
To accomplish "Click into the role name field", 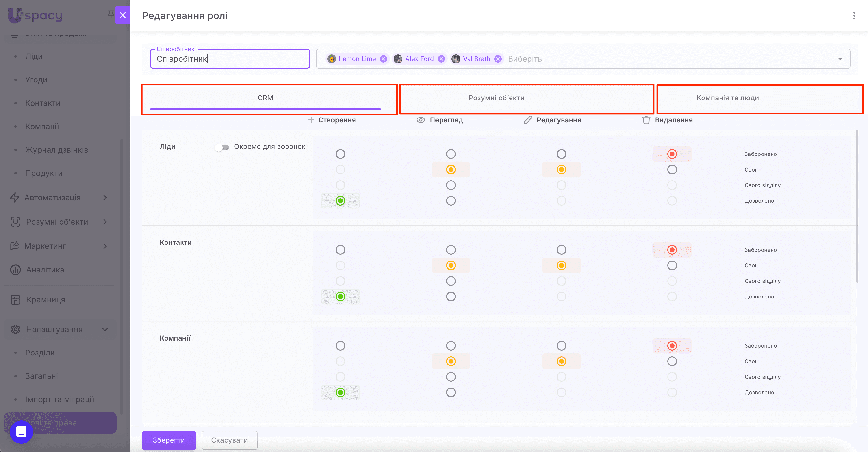I will [230, 59].
